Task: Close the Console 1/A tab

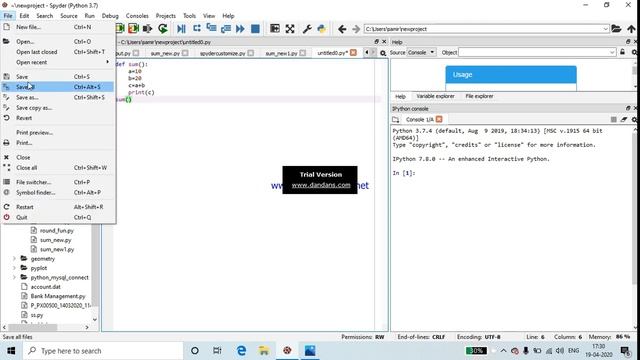Action: pos(439,119)
